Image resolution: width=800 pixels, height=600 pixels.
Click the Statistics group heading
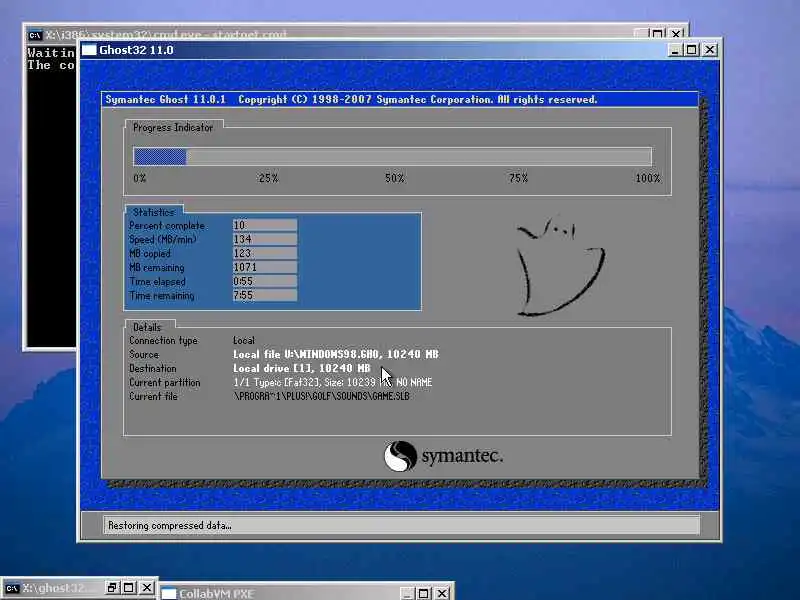point(154,212)
